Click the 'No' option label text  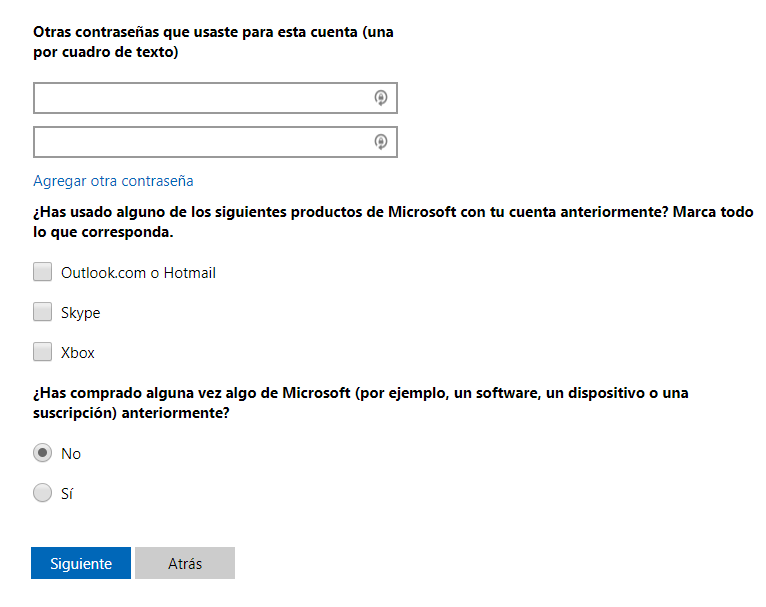click(70, 454)
